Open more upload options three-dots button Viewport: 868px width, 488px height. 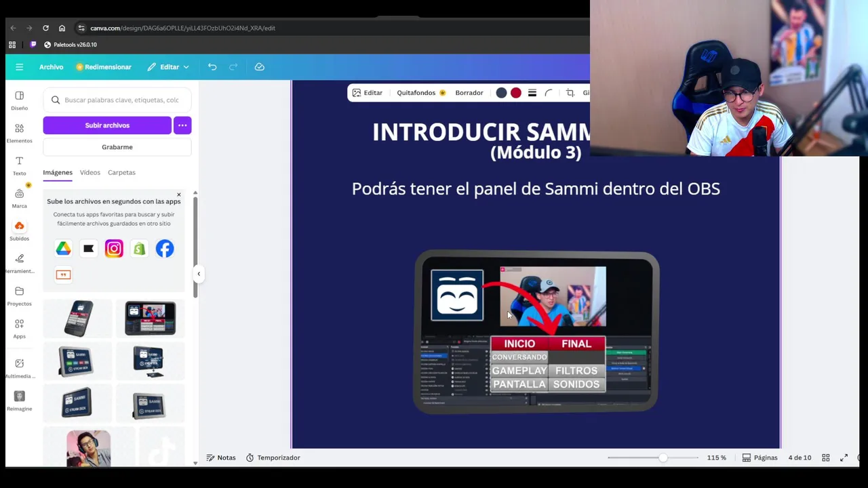click(182, 125)
